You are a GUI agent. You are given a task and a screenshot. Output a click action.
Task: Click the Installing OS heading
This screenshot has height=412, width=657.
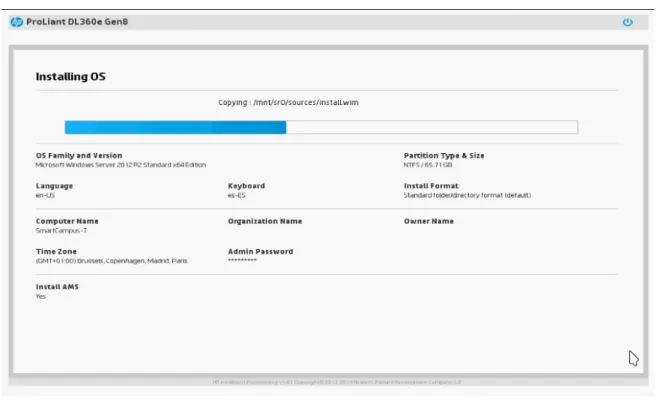[x=70, y=77]
